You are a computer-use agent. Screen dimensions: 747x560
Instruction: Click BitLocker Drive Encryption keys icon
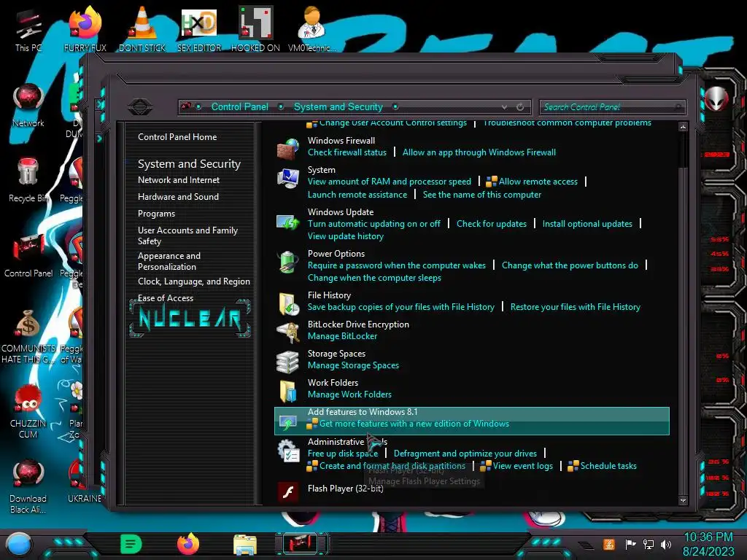[x=287, y=332]
